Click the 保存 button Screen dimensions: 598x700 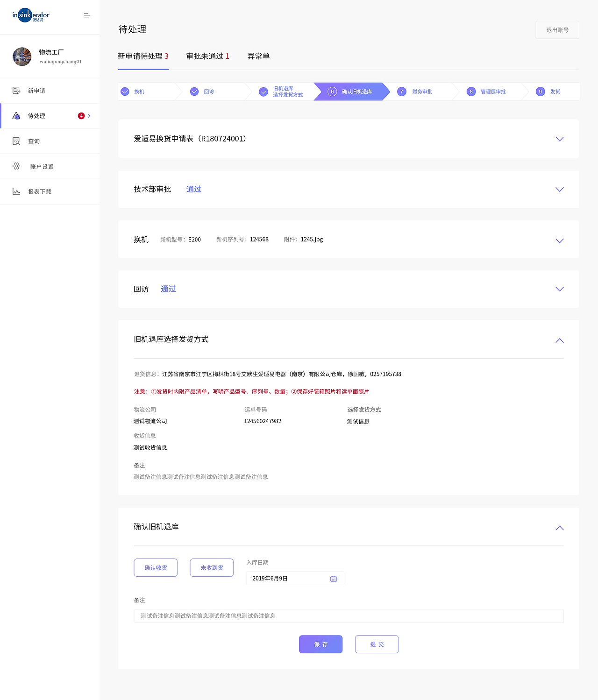coord(320,644)
